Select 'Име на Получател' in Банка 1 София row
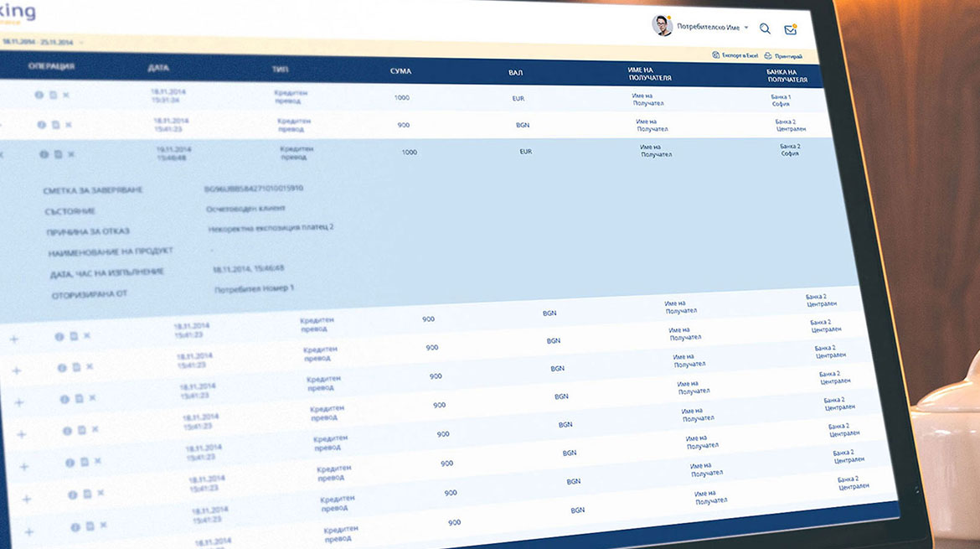The width and height of the screenshot is (980, 549). [x=647, y=100]
